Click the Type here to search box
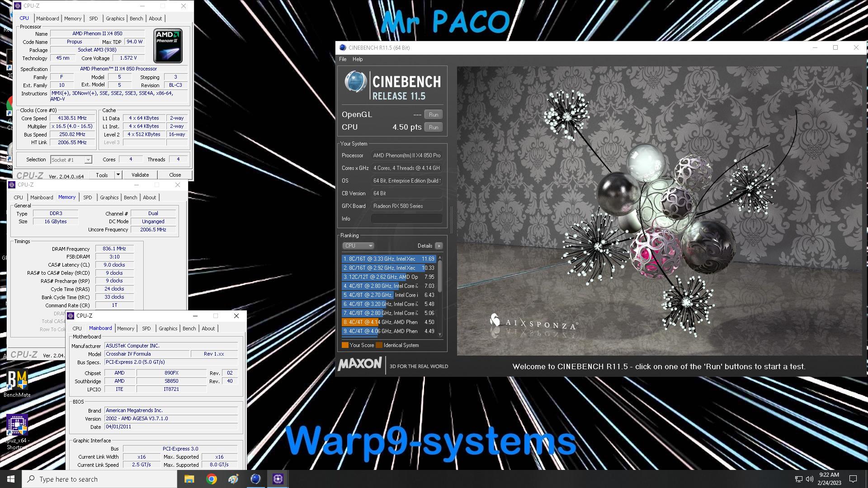Viewport: 868px width, 488px height. (99, 479)
